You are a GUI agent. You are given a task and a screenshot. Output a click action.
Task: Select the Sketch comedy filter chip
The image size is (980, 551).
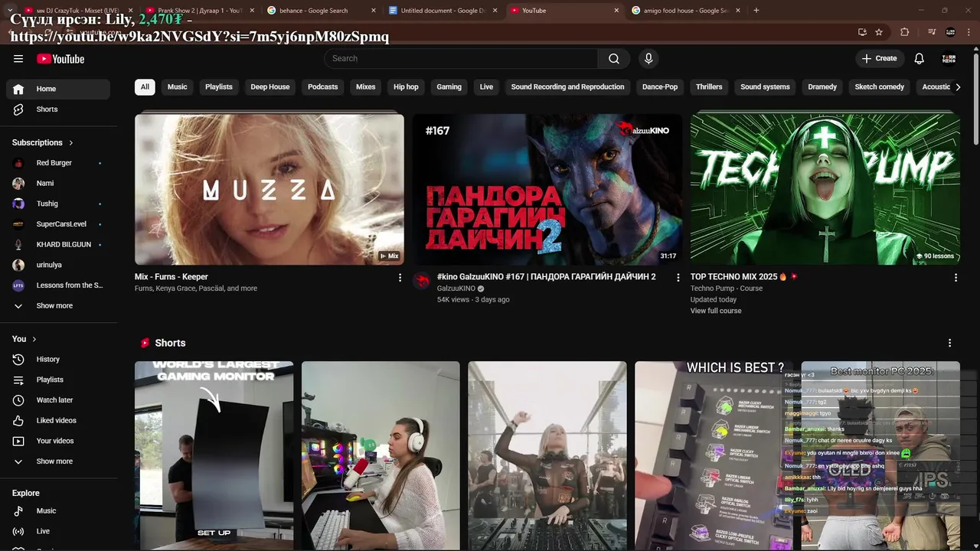[880, 87]
